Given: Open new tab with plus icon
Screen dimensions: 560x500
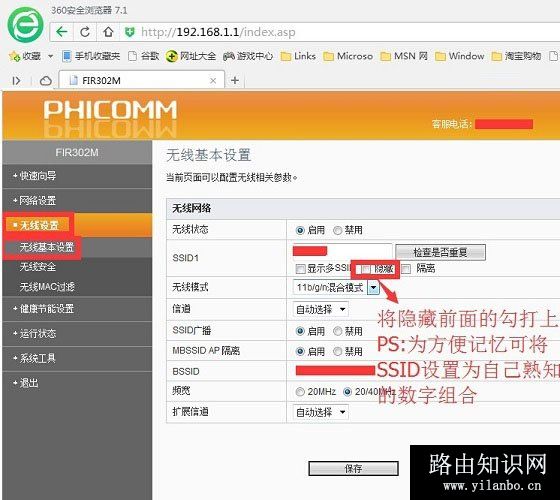Looking at the screenshot, I should (x=235, y=80).
